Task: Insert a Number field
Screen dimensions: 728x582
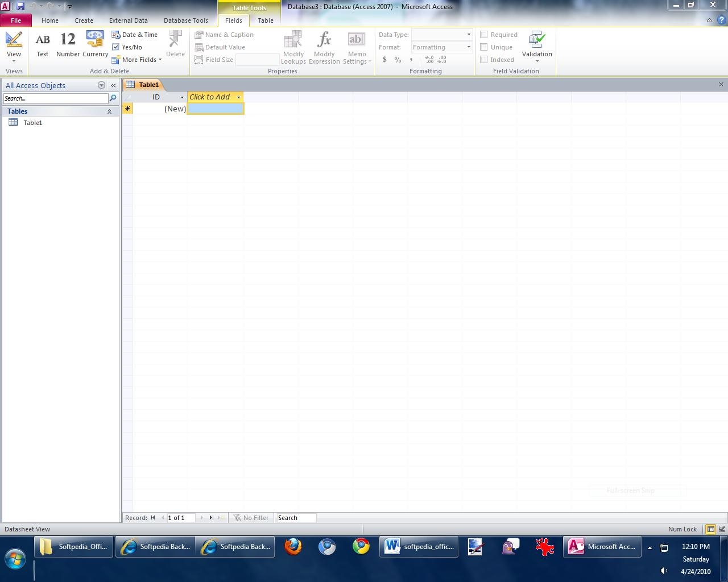Action: 68,45
